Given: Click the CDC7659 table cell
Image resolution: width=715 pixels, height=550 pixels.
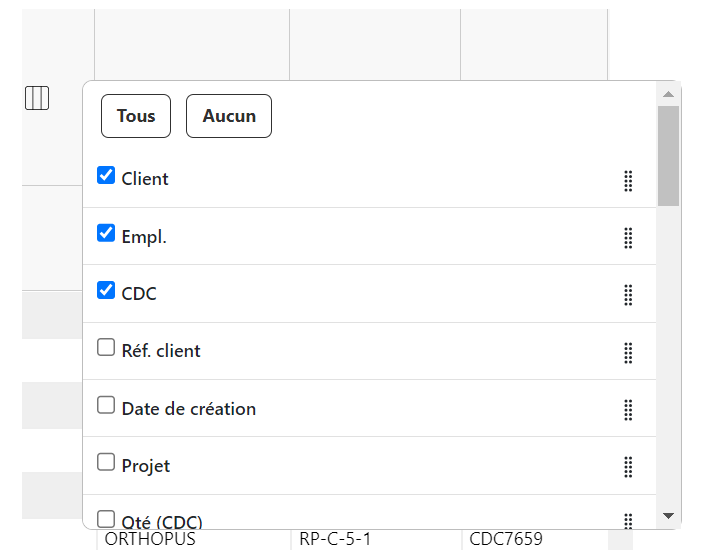Looking at the screenshot, I should (x=506, y=540).
